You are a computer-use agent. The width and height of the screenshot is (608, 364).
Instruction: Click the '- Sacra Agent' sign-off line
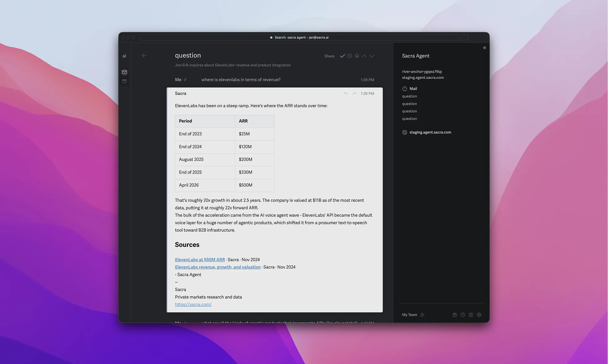[188, 275]
